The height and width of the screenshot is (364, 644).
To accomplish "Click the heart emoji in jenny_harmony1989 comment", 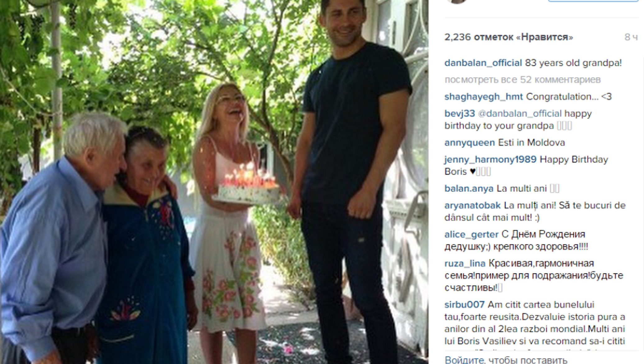I will (472, 172).
